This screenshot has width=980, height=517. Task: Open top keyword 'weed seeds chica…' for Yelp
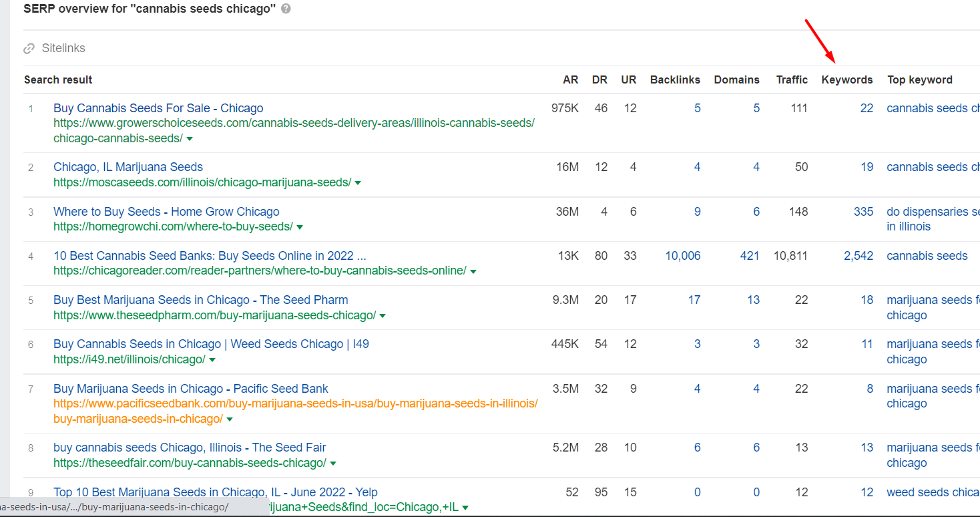click(x=933, y=492)
